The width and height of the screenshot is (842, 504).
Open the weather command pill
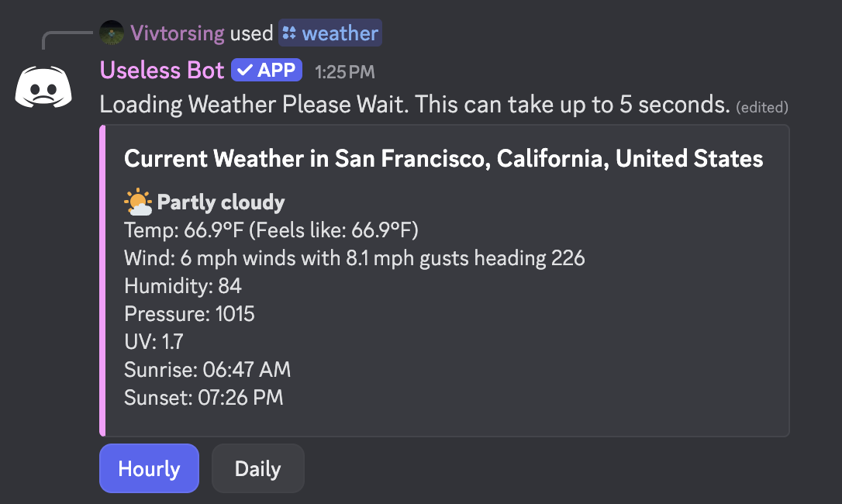[330, 33]
